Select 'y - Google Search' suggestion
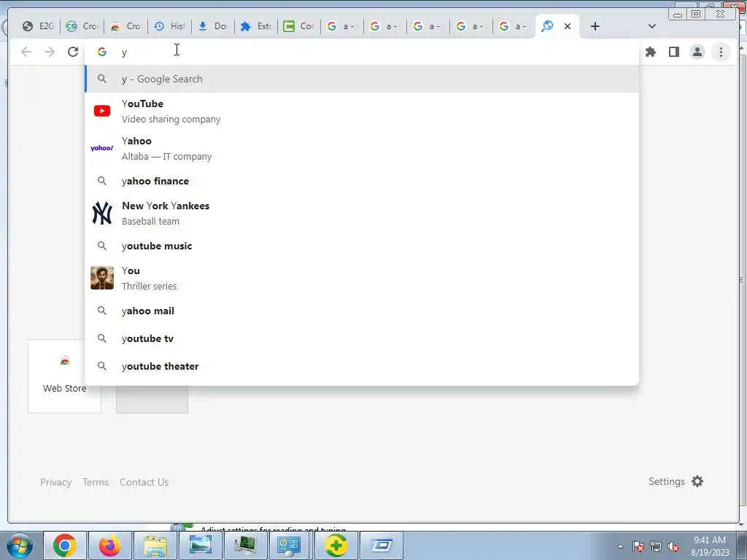 click(362, 79)
